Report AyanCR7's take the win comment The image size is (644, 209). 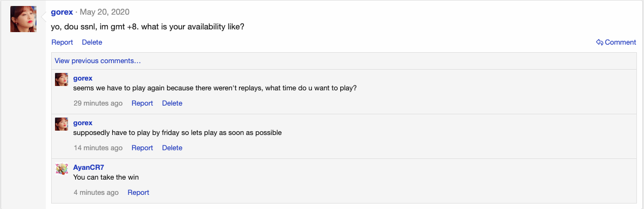(x=138, y=193)
